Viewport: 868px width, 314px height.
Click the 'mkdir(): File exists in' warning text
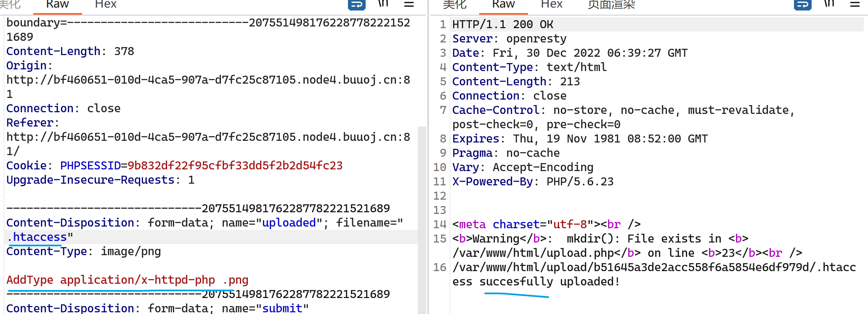[x=644, y=239]
